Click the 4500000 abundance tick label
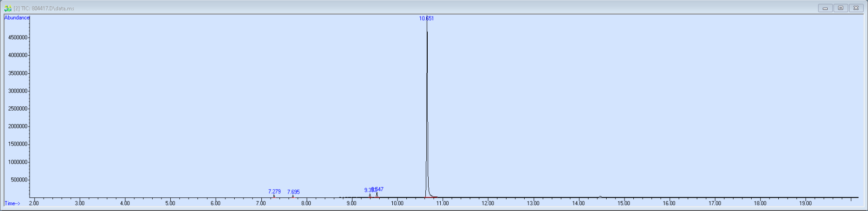The height and width of the screenshot is (211, 868). (17, 37)
